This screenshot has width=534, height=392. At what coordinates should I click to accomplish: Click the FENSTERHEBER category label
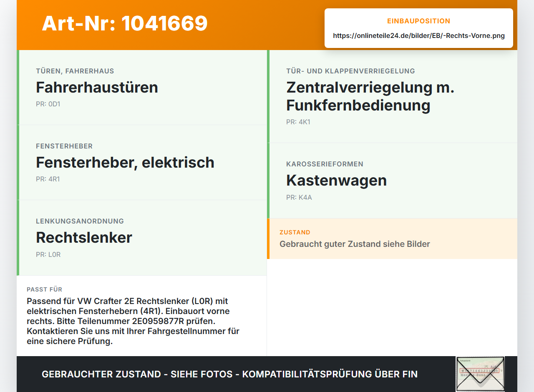pos(64,146)
